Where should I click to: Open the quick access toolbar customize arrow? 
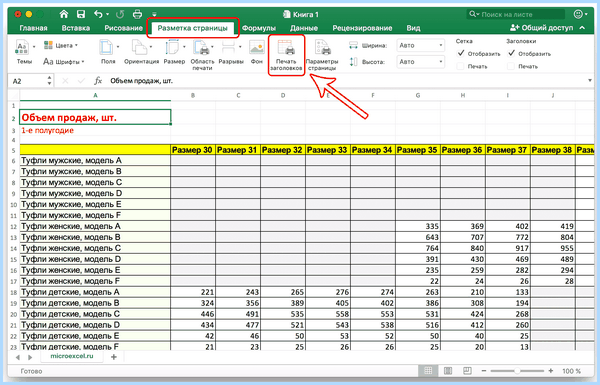pos(154,15)
